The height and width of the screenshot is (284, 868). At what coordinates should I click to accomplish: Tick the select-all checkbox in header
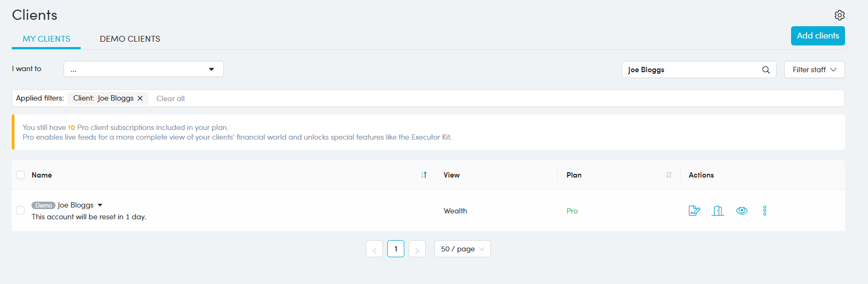pyautogui.click(x=20, y=175)
